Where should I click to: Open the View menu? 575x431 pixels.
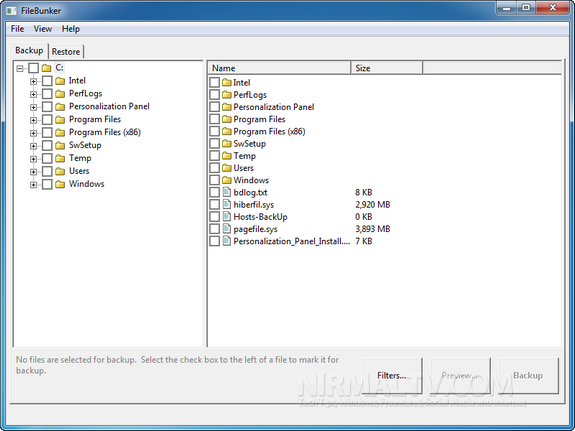tap(43, 29)
